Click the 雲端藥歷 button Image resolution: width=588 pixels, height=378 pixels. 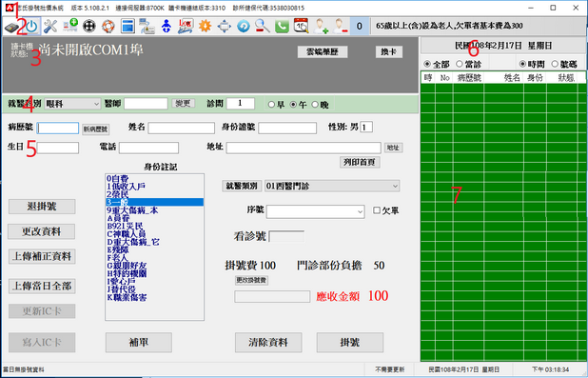click(323, 51)
